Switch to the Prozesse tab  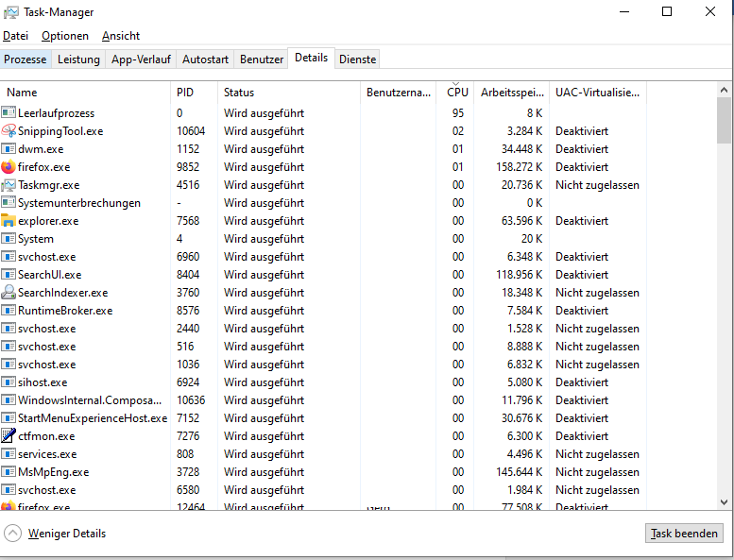pos(26,59)
